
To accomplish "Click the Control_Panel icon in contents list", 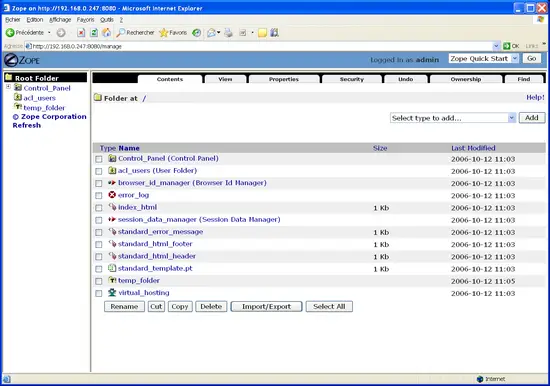I will click(x=112, y=158).
